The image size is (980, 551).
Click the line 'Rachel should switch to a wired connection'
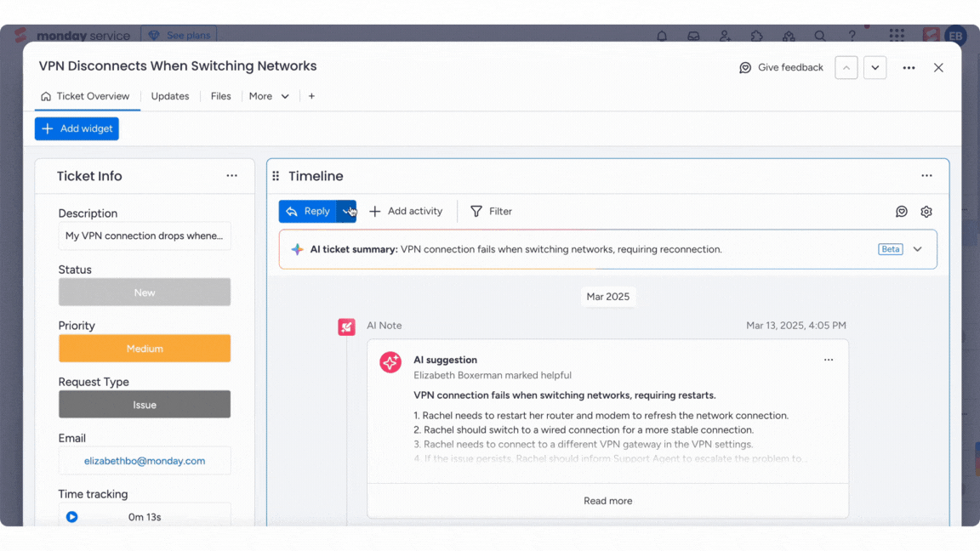(584, 429)
